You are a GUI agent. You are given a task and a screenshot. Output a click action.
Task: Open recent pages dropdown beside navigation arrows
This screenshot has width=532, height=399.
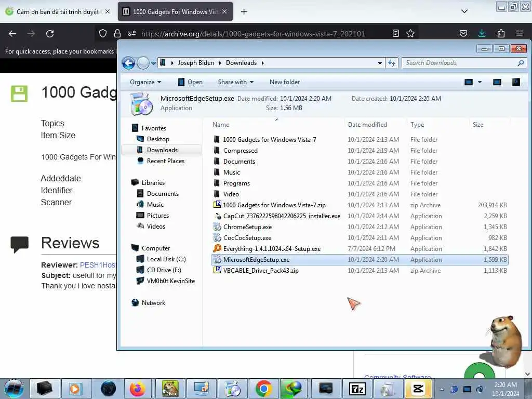click(x=153, y=63)
